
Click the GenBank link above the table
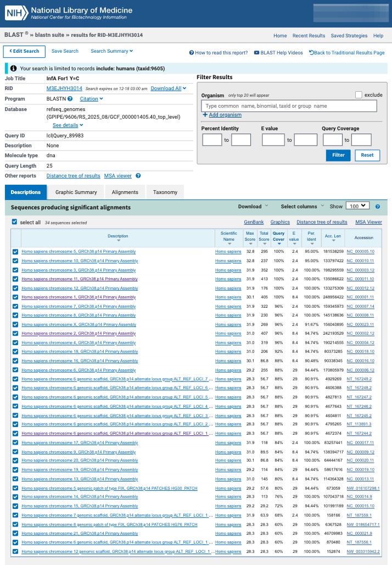pos(254,222)
